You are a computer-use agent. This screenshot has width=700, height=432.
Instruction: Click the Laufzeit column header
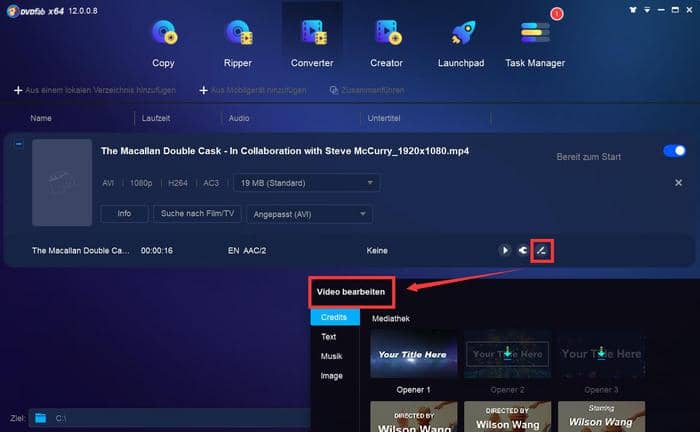pyautogui.click(x=156, y=118)
